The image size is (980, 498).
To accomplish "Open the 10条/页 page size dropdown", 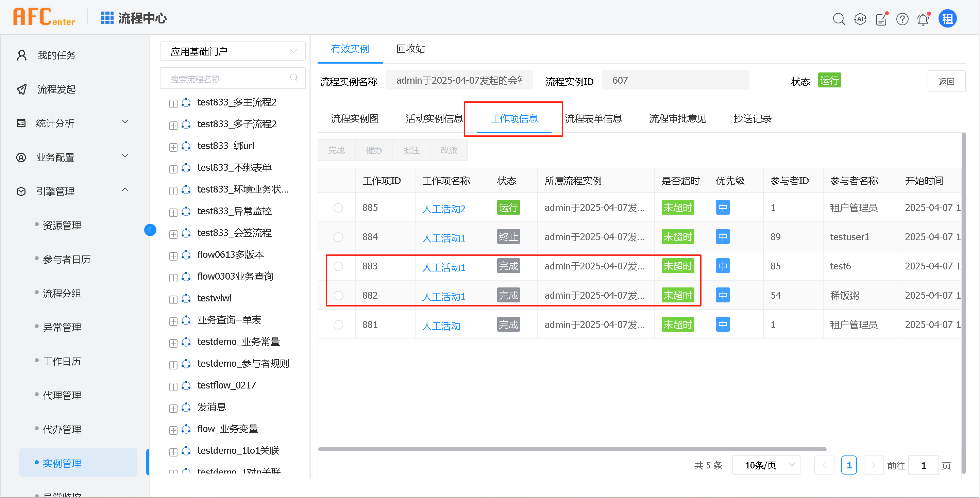I will [x=766, y=465].
